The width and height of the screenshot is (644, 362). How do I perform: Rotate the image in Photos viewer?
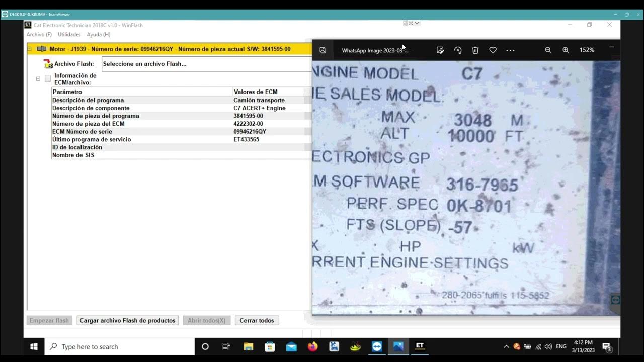click(x=458, y=50)
